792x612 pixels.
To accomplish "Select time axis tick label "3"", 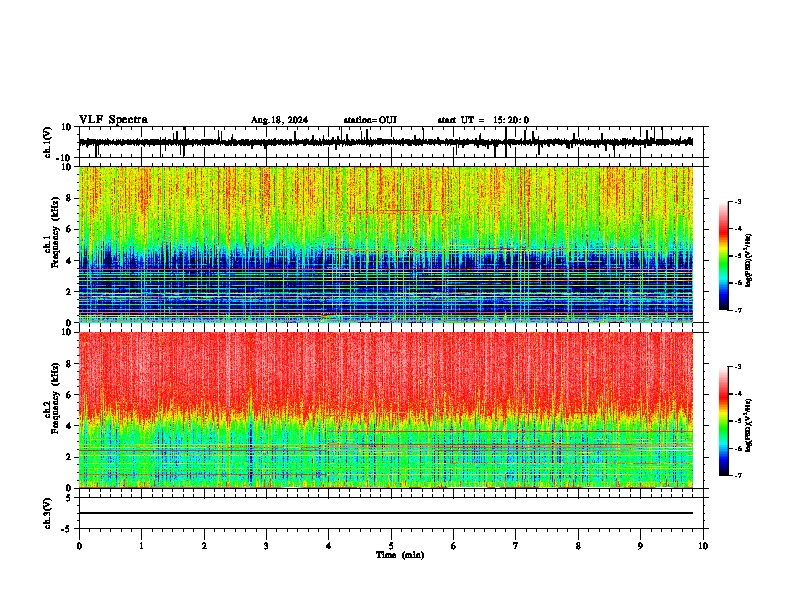I will 266,546.
